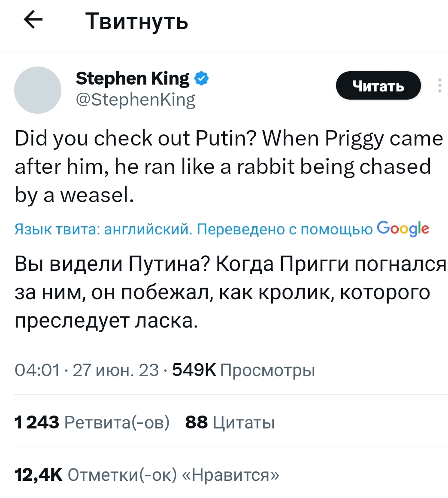Select the Russian translated tweet text

pyautogui.click(x=223, y=292)
